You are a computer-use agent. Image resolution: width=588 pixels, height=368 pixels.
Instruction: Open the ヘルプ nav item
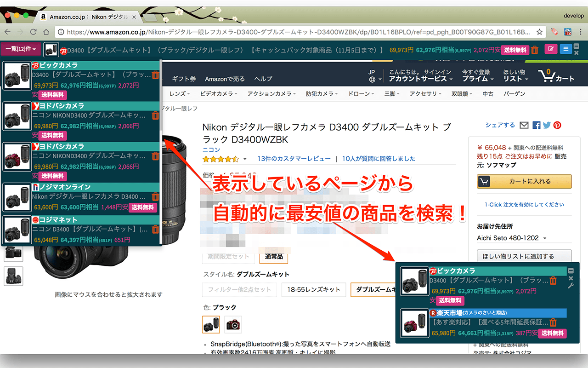[263, 79]
